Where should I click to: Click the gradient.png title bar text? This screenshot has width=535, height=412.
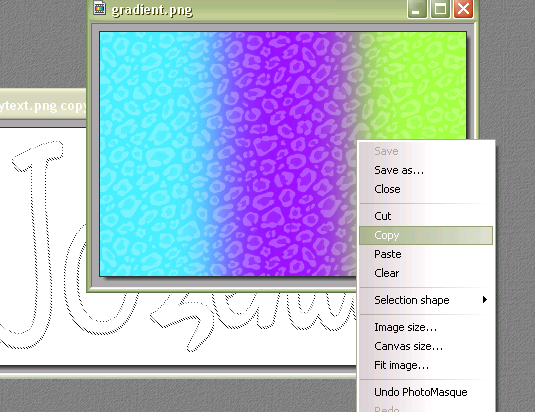click(152, 10)
